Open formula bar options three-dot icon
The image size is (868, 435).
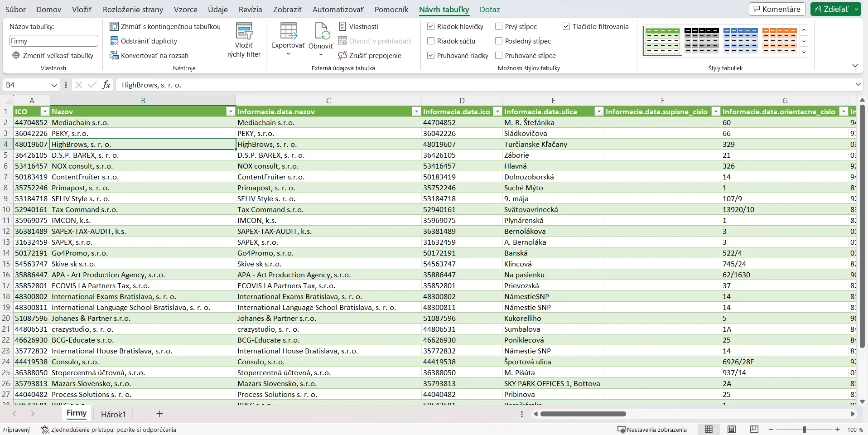pyautogui.click(x=66, y=85)
